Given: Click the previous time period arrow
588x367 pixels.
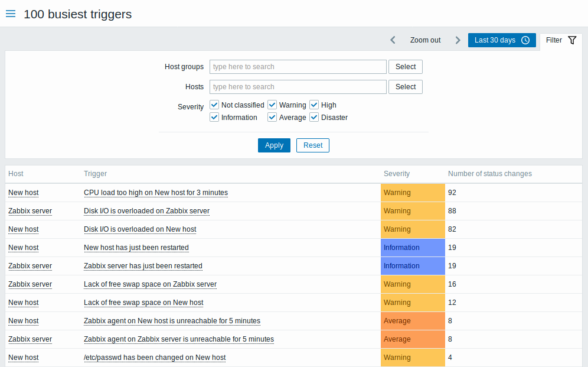Looking at the screenshot, I should [x=393, y=40].
